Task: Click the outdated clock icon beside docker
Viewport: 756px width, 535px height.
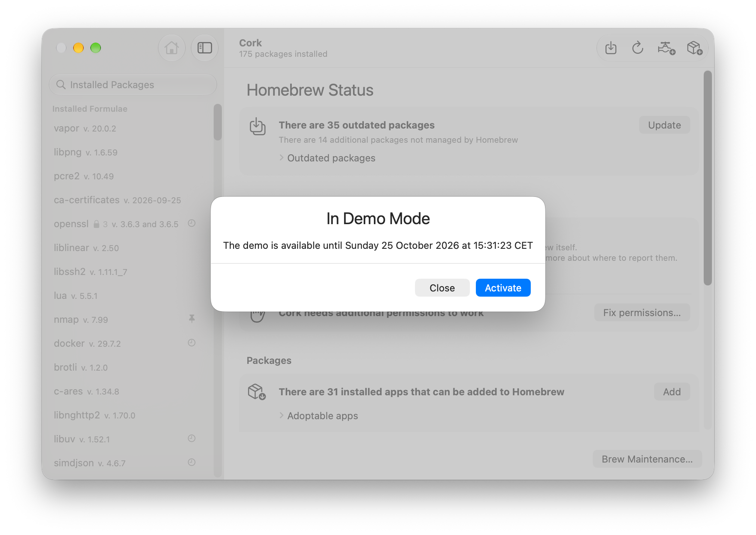Action: (192, 343)
